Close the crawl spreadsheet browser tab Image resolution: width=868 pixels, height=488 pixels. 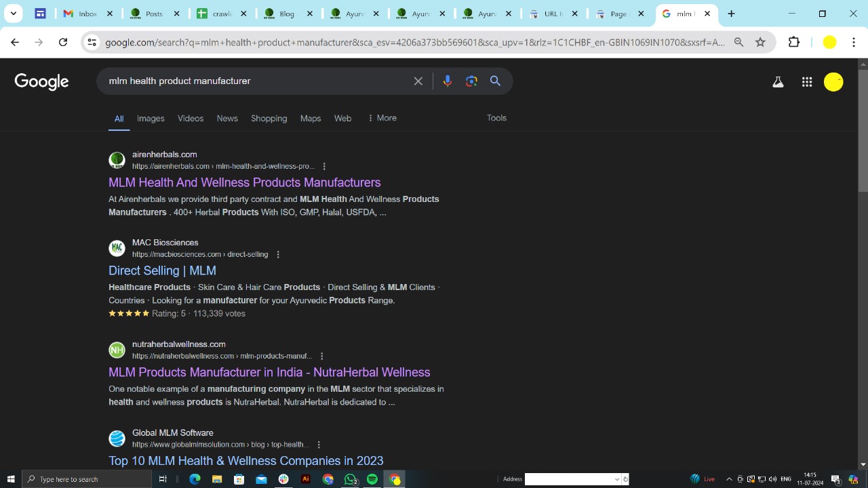(x=243, y=14)
